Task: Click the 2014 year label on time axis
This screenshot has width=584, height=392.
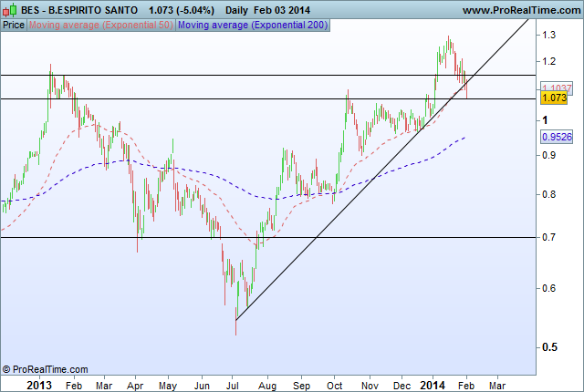Action: (433, 386)
